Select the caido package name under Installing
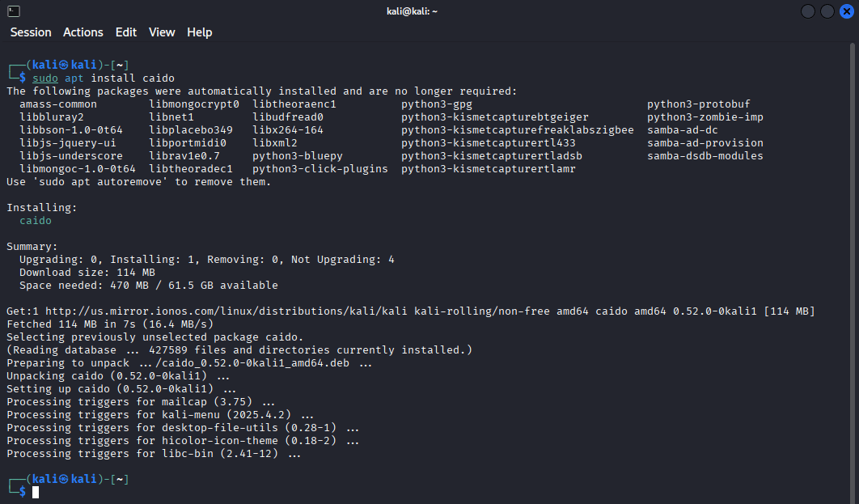This screenshot has height=504, width=859. click(37, 220)
